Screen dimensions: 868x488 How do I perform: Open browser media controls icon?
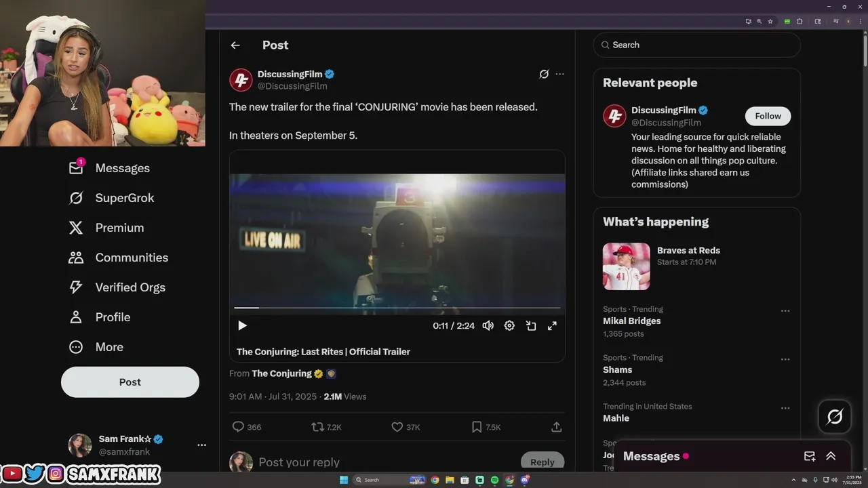coord(836,21)
